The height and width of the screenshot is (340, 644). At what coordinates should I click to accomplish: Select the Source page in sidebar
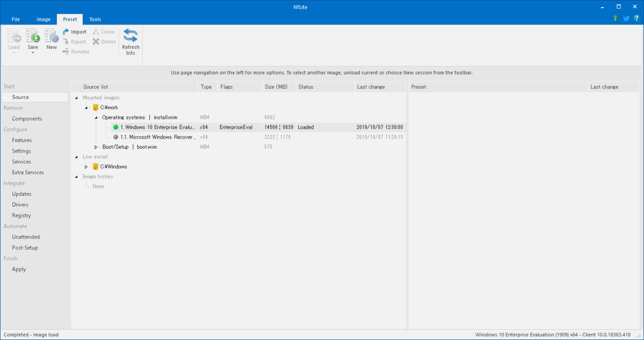(35, 97)
